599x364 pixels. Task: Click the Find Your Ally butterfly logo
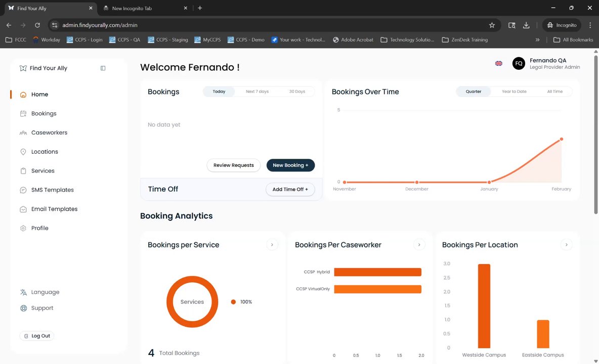[23, 68]
